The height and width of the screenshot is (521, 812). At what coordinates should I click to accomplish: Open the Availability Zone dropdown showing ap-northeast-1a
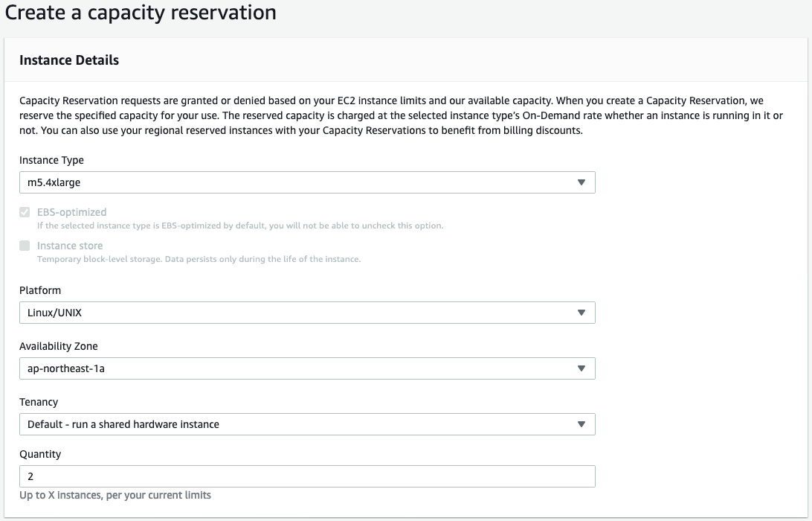click(x=307, y=368)
